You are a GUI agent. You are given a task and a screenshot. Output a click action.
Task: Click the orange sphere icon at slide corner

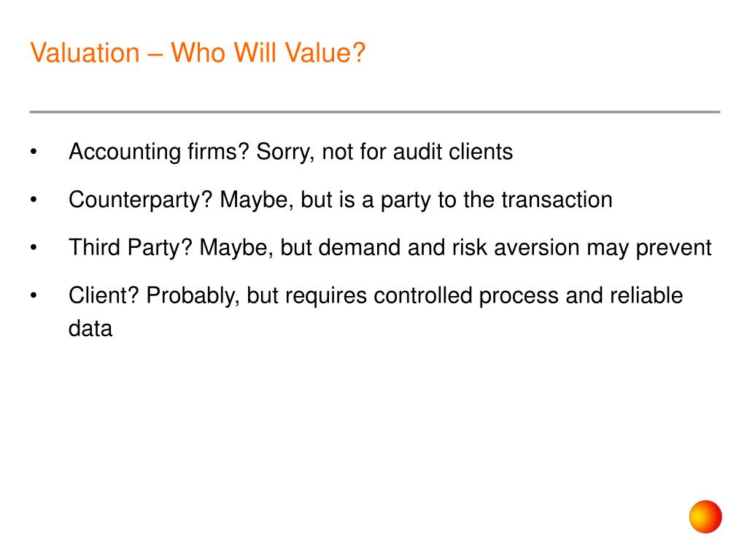[705, 516]
